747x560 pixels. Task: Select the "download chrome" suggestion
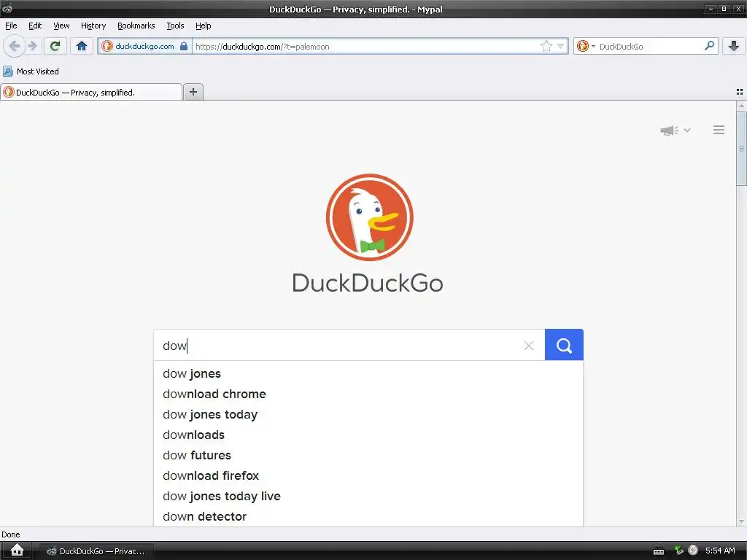368,394
